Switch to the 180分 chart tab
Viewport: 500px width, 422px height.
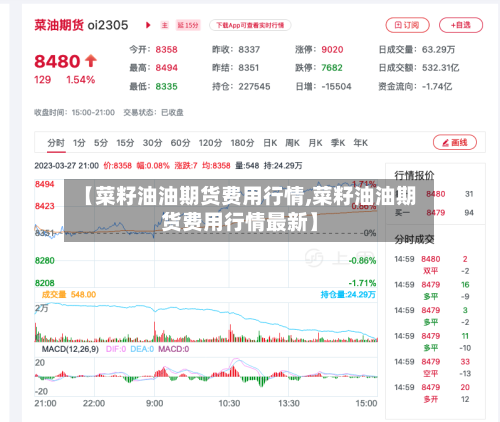[242, 143]
